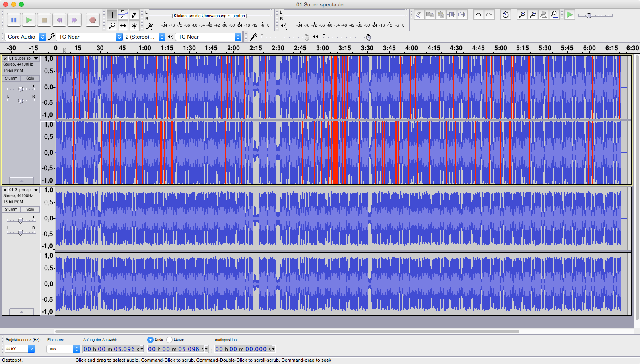Click the recording meter microphone icon
This screenshot has height=364, width=640.
coord(149,26)
